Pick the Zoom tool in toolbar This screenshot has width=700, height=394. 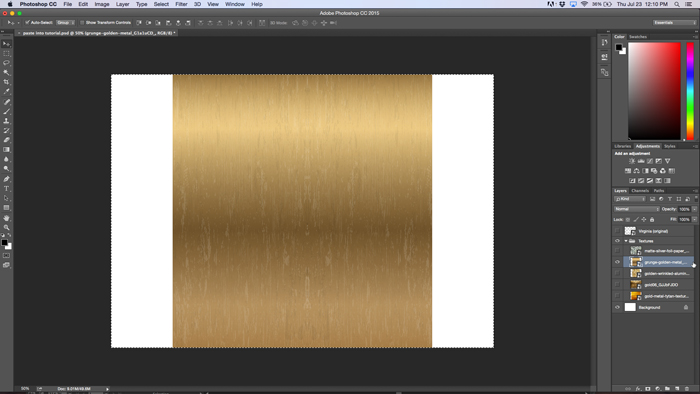pos(6,228)
